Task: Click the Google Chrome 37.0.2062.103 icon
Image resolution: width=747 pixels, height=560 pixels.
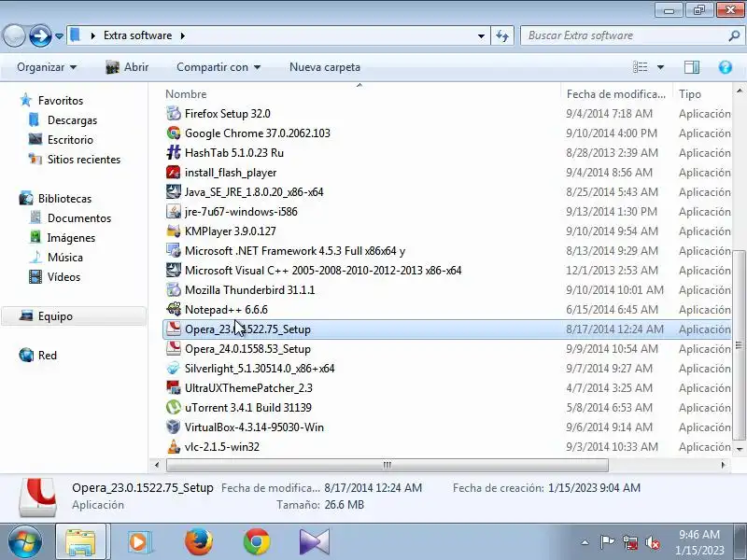Action: tap(174, 133)
